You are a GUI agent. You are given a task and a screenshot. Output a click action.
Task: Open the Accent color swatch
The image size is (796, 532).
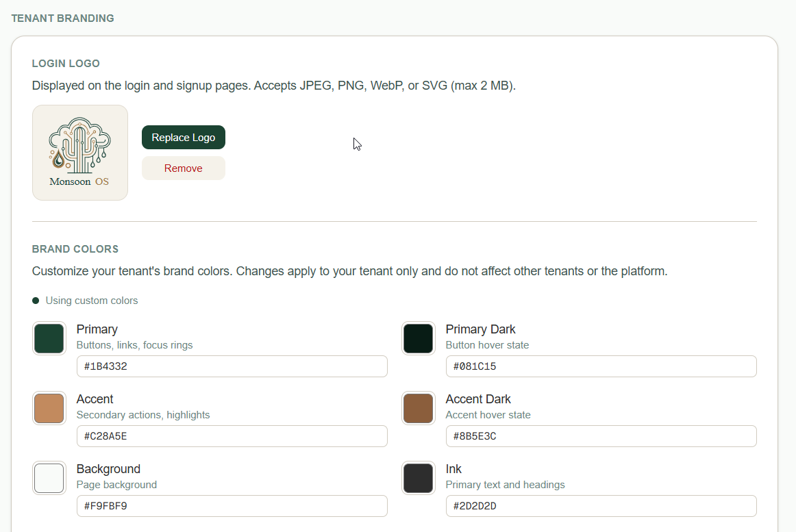point(49,407)
